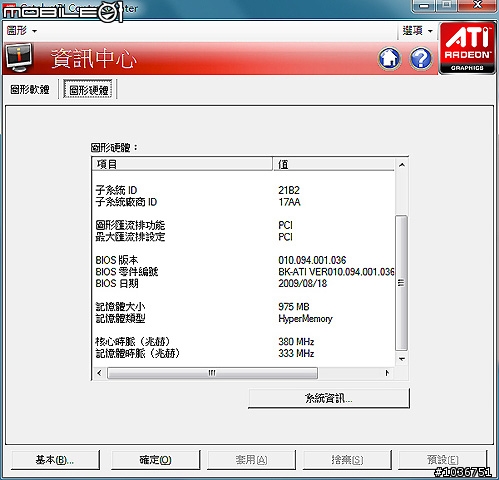Select the 核心時脈 (兆赫) row label
The image size is (499, 480).
coord(133,342)
